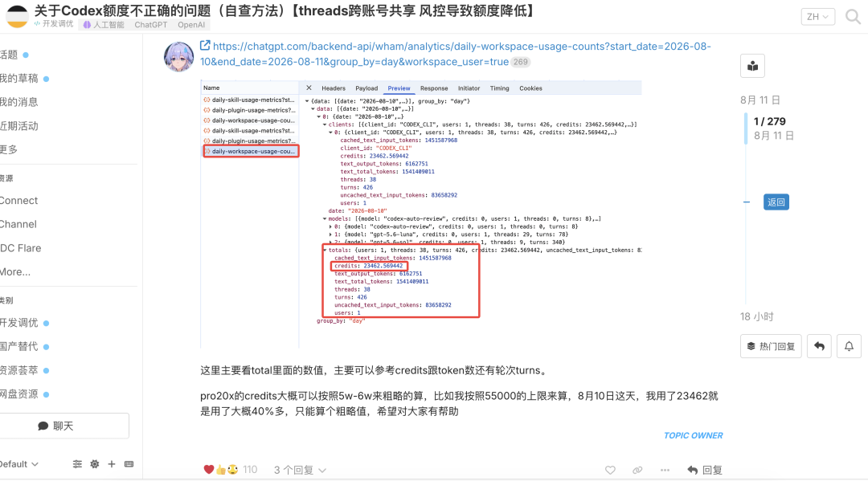
Task: Jump to the 18 小时 latest post
Action: (x=757, y=317)
